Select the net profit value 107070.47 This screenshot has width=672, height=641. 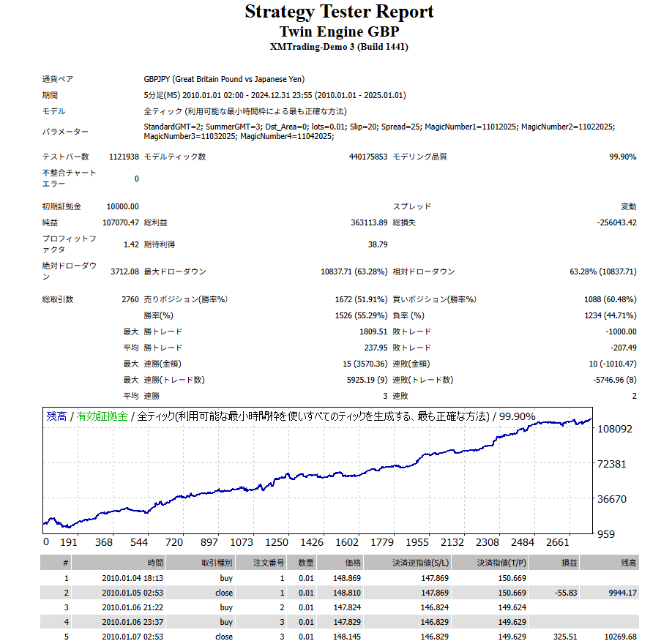pyautogui.click(x=121, y=222)
